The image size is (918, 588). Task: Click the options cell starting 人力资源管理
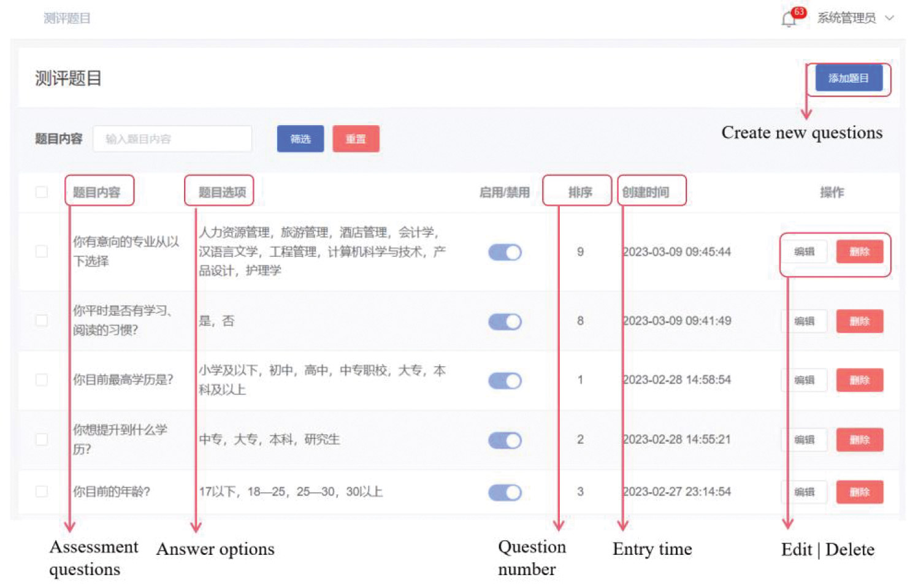pyautogui.click(x=323, y=251)
